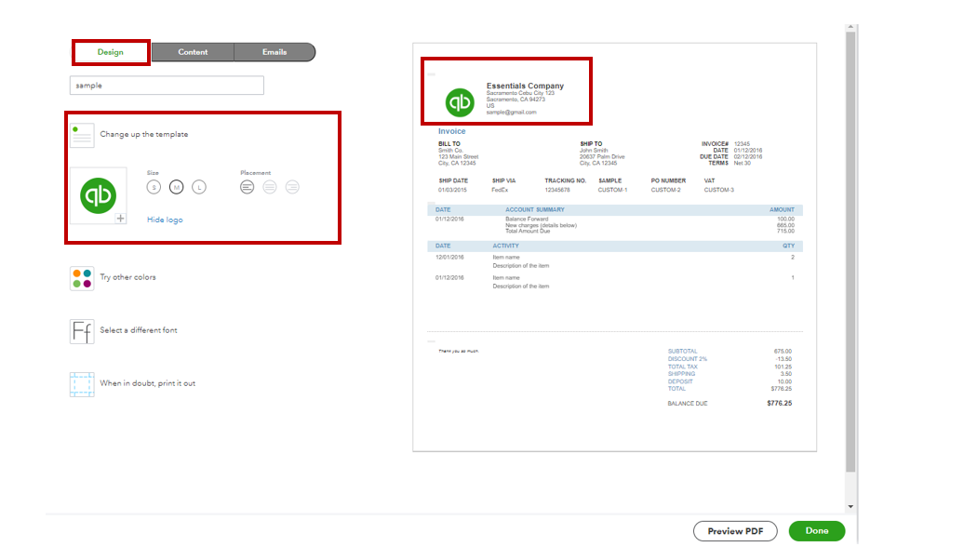Click the Hide logo link
The height and width of the screenshot is (560, 964).
(167, 219)
